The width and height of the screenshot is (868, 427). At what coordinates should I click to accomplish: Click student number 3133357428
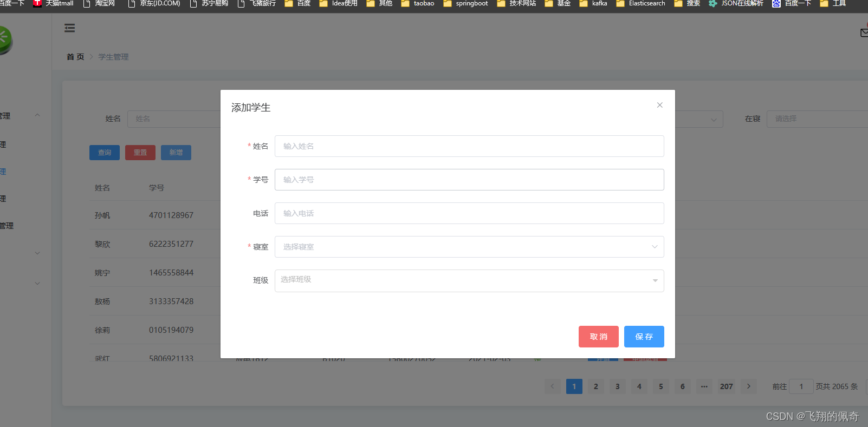[x=171, y=301]
